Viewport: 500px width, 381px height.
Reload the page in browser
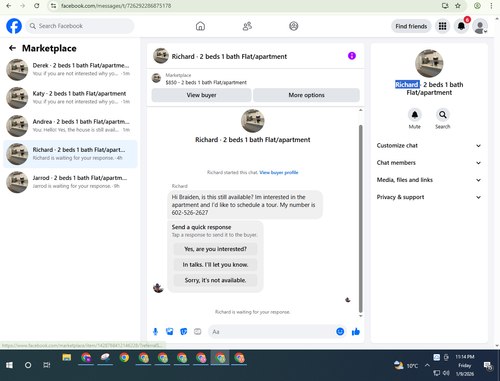point(37,6)
